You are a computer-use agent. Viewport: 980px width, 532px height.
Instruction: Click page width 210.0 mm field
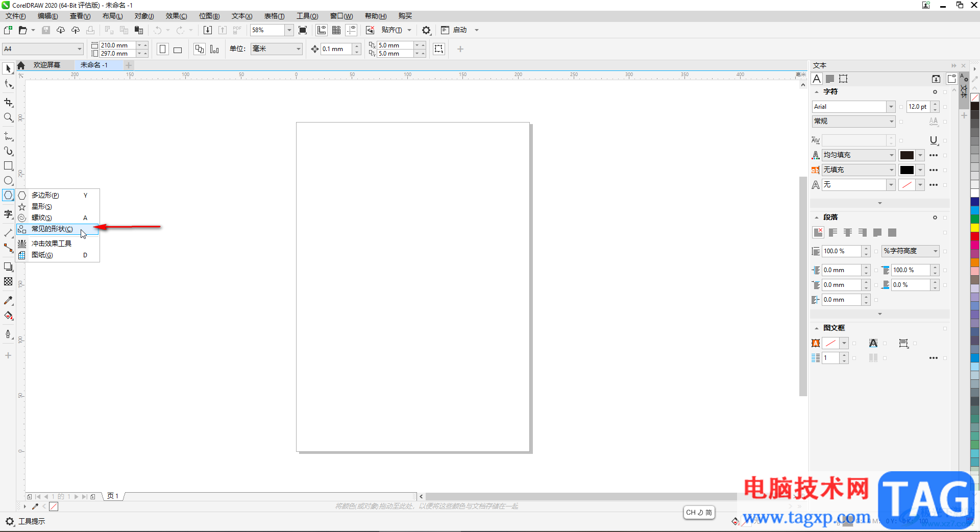117,45
